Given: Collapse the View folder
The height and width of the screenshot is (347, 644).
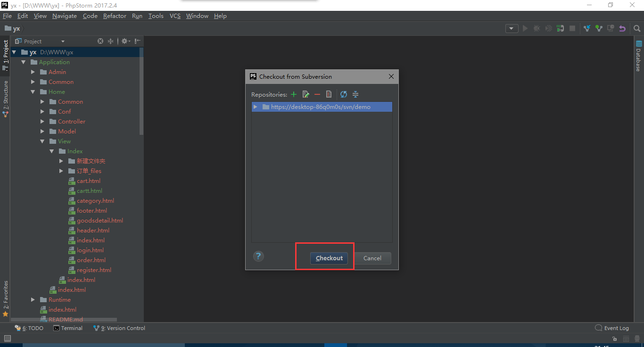Looking at the screenshot, I should tap(42, 141).
